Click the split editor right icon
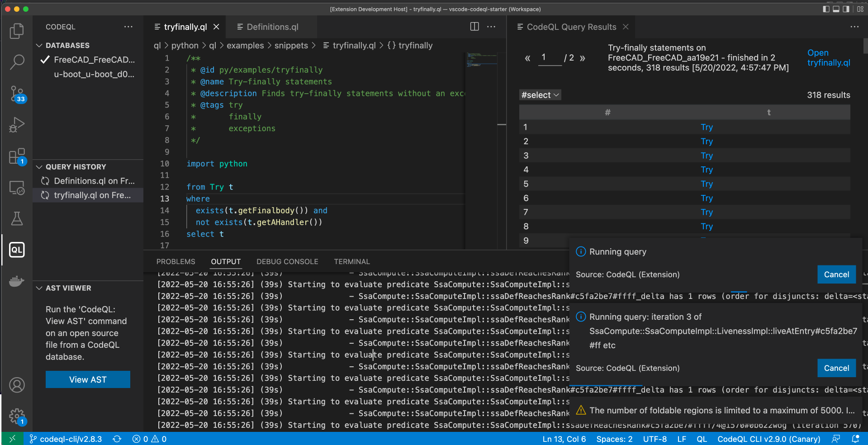The width and height of the screenshot is (868, 445). [x=474, y=27]
